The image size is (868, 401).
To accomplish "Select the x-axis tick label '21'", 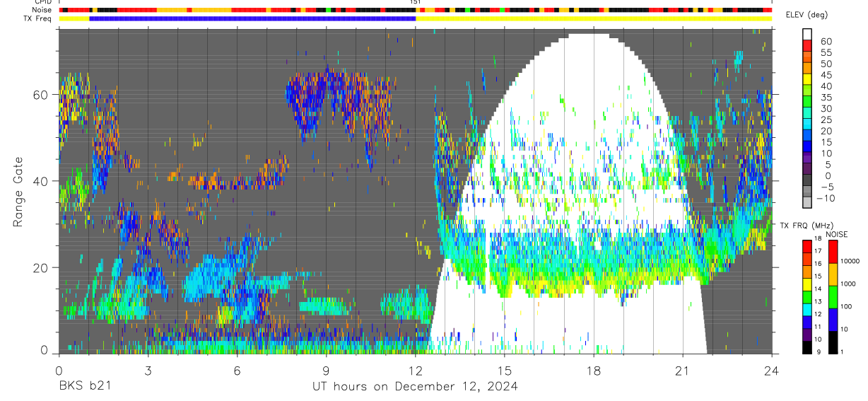I will click(683, 370).
